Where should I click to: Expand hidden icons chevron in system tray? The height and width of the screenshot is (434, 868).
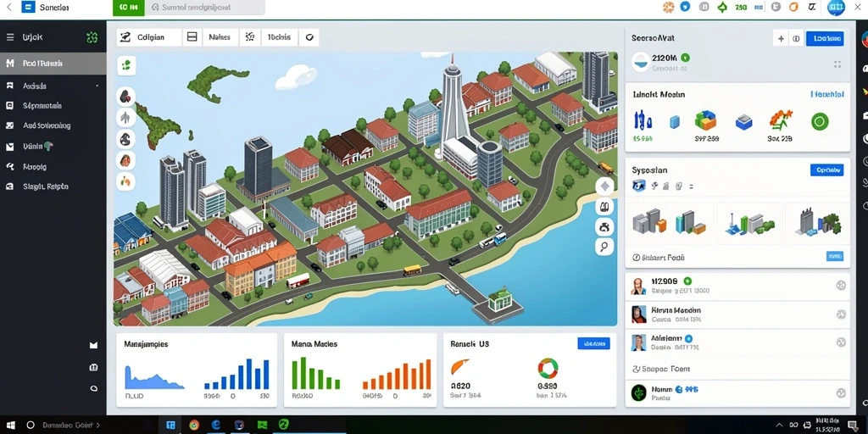[780, 425]
